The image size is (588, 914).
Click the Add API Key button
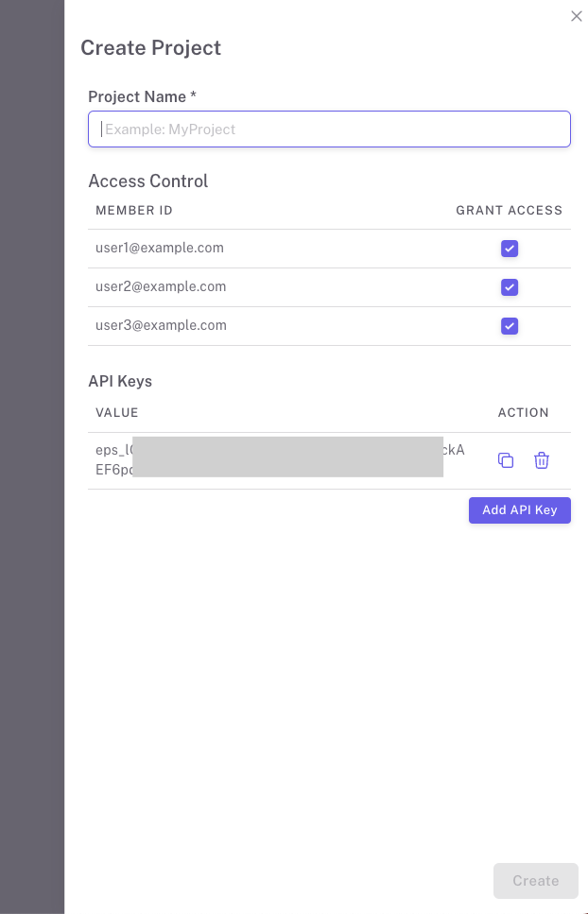pyautogui.click(x=519, y=510)
